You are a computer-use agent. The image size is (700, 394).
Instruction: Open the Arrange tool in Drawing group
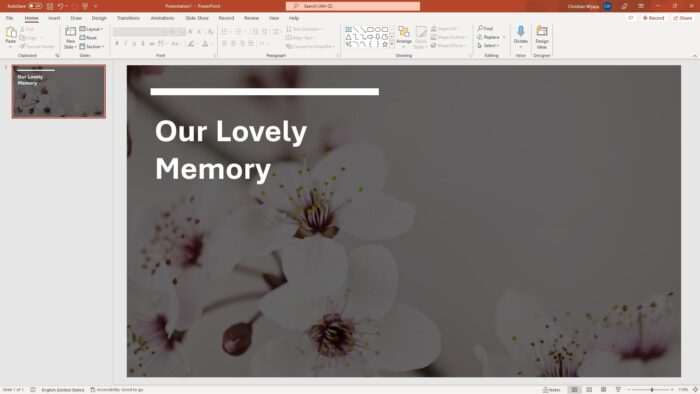404,36
